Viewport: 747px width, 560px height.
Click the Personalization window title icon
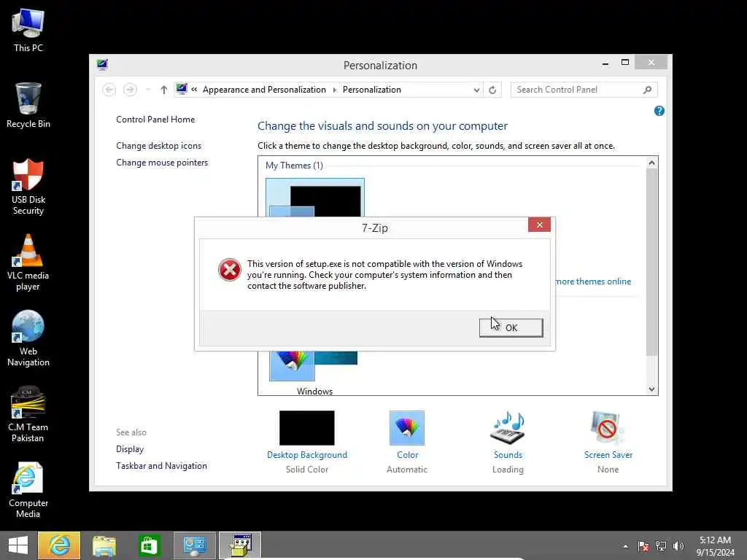[102, 65]
